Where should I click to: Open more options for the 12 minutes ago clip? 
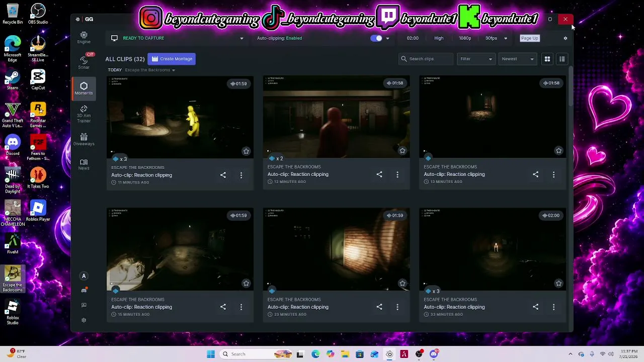coord(397,174)
